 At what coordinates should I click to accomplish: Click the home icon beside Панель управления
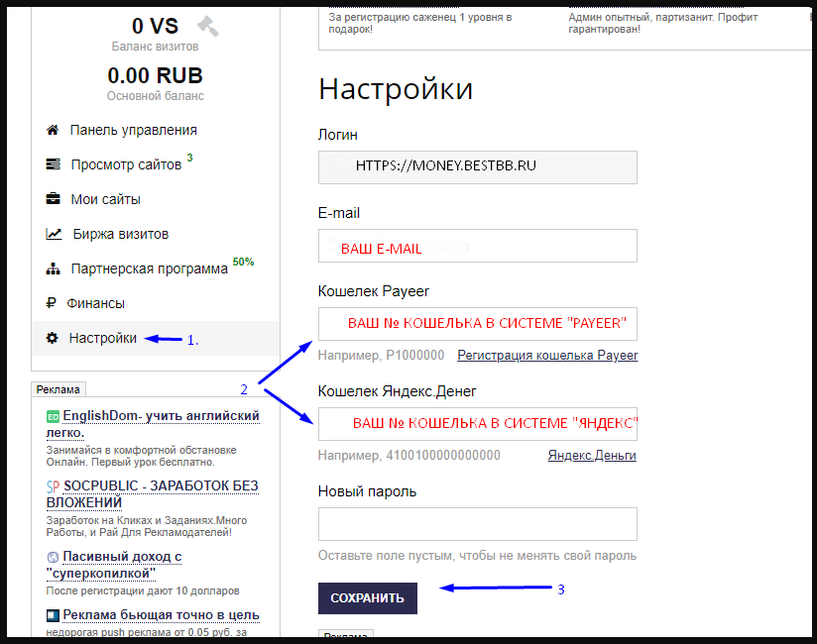53,130
